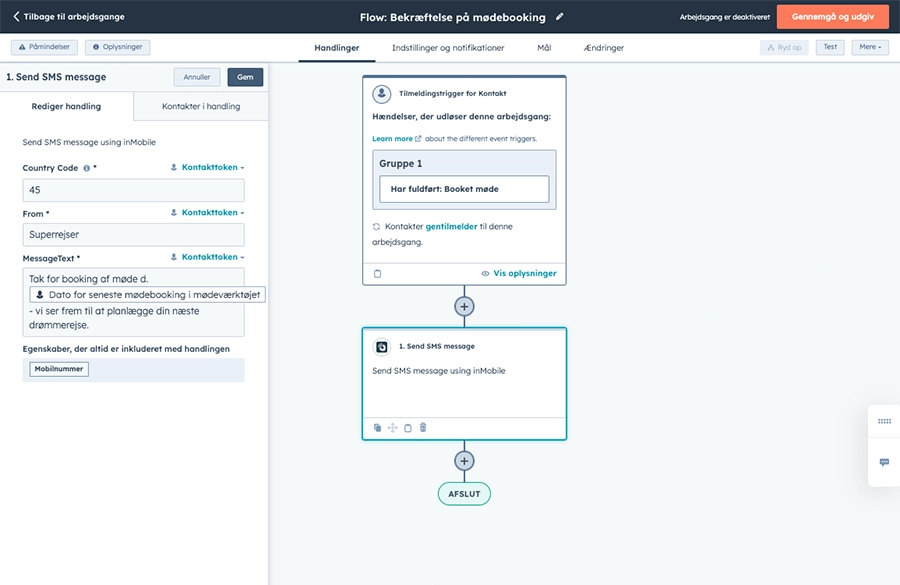Delete the Send SMS action via trash icon

[x=422, y=428]
